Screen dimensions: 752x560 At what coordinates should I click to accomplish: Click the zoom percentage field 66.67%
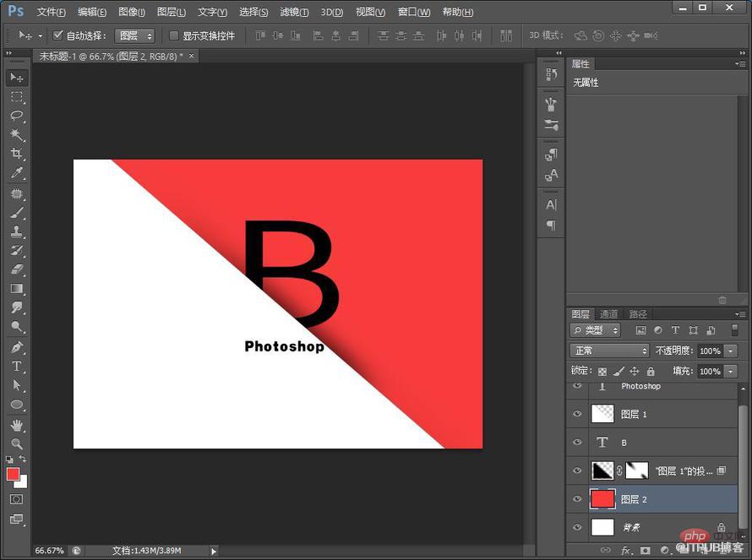coord(49,551)
